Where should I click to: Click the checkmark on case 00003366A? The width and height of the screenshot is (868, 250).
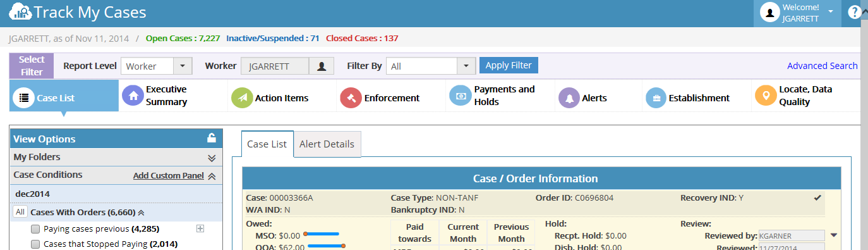click(x=817, y=198)
